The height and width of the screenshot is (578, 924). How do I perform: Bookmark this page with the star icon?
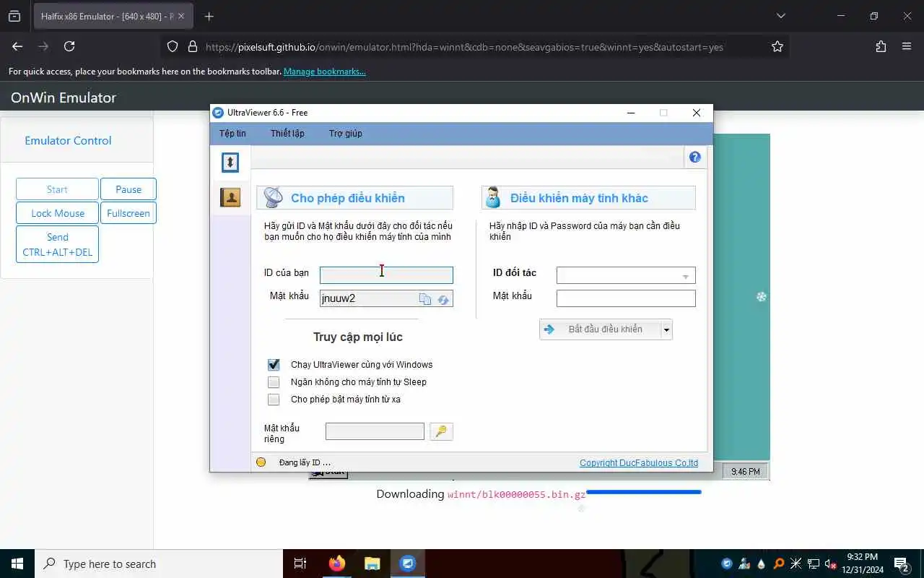coord(777,46)
